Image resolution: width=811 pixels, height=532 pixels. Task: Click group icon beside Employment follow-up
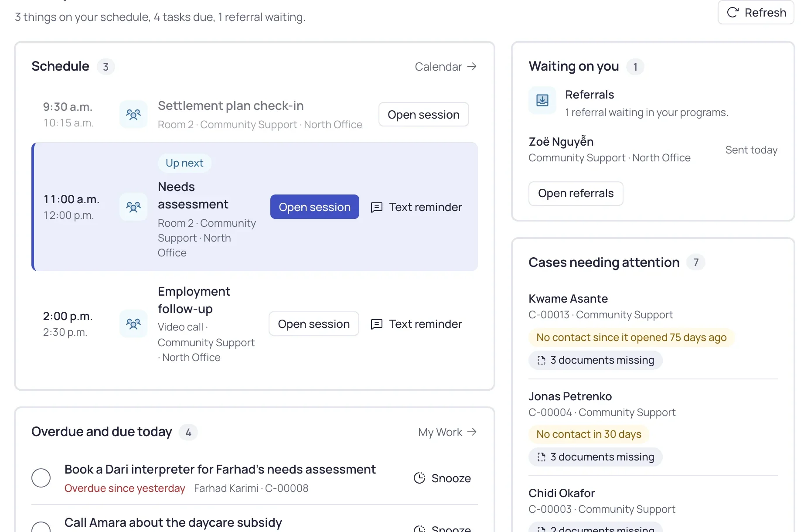click(133, 324)
